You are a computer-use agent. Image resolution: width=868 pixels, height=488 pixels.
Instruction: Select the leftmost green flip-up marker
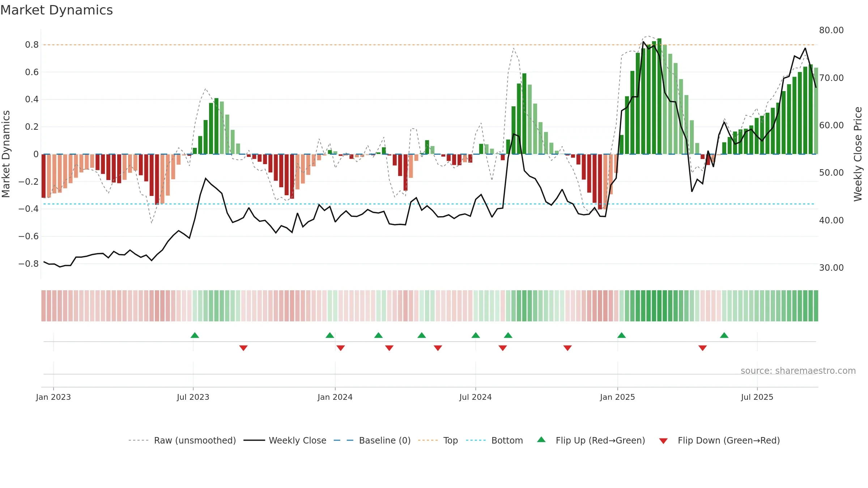(x=195, y=335)
